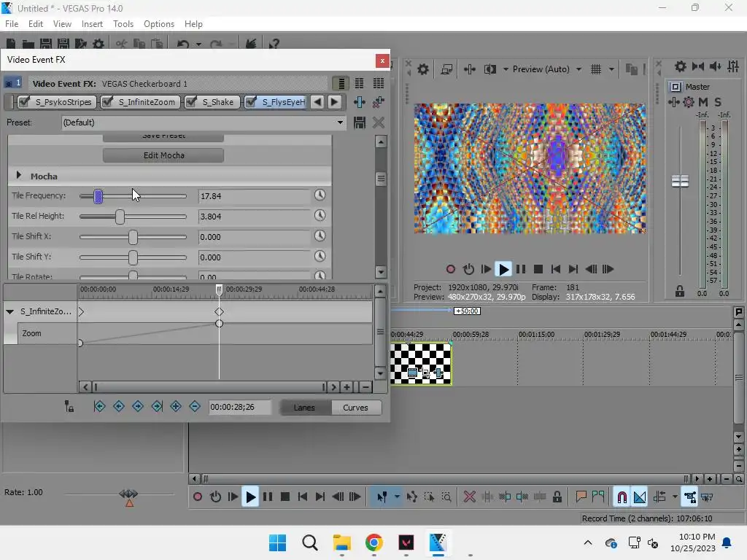Open the Edit menu
The height and width of the screenshot is (560, 747).
pyautogui.click(x=36, y=24)
